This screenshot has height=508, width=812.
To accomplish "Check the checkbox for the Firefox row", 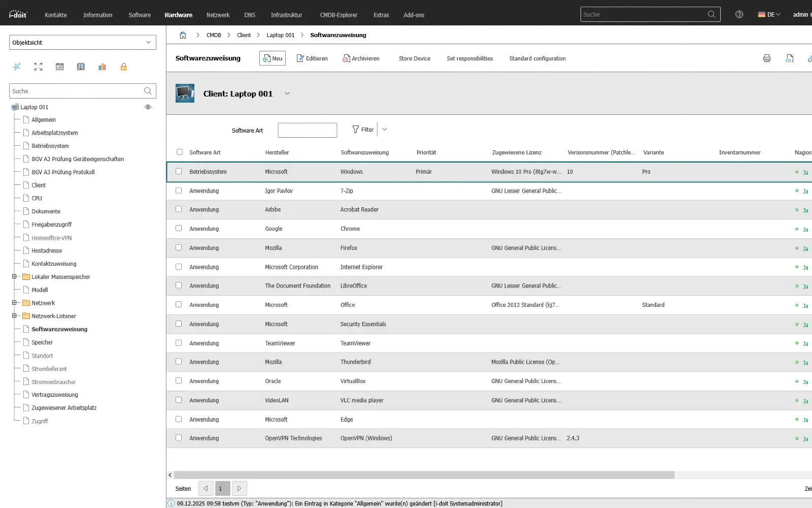I will tap(179, 247).
